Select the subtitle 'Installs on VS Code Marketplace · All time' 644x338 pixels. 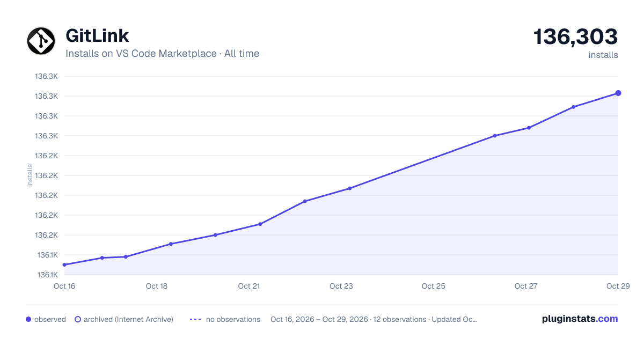click(162, 54)
